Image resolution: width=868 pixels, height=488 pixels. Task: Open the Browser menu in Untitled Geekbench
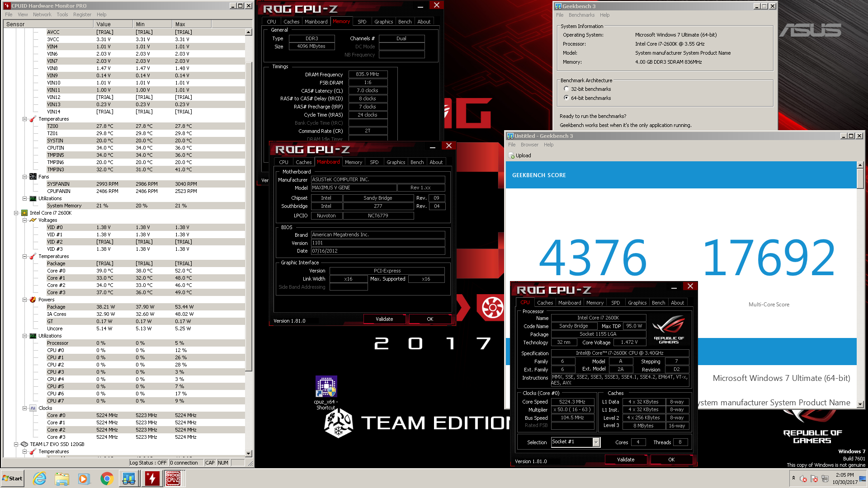point(529,145)
